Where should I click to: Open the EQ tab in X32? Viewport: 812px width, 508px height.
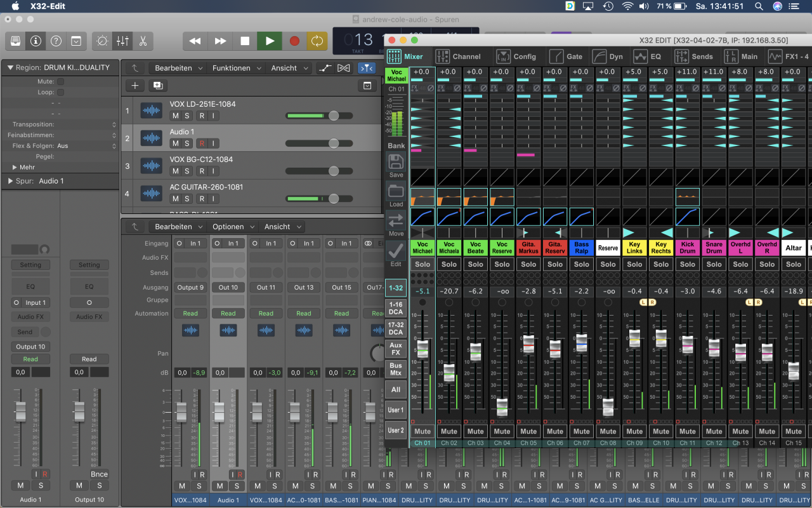tap(648, 57)
